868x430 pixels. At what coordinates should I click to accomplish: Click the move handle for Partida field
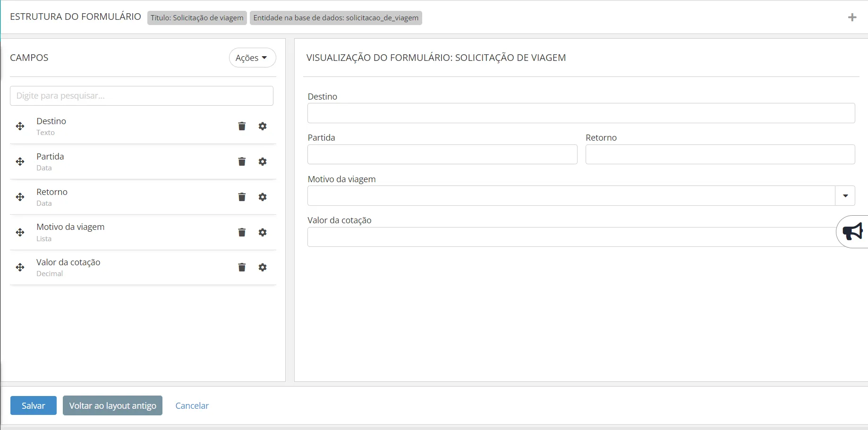click(x=20, y=161)
